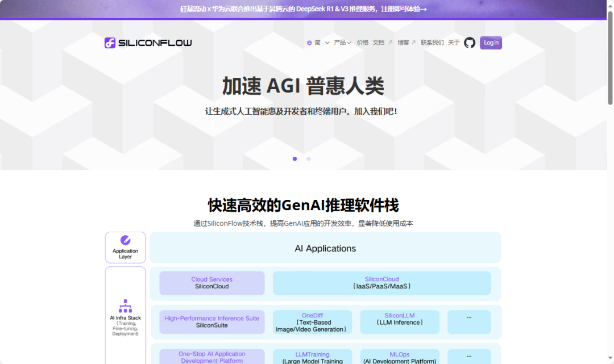Image resolution: width=614 pixels, height=364 pixels.
Task: Click the scrollbar down arrow
Action: 610,358
